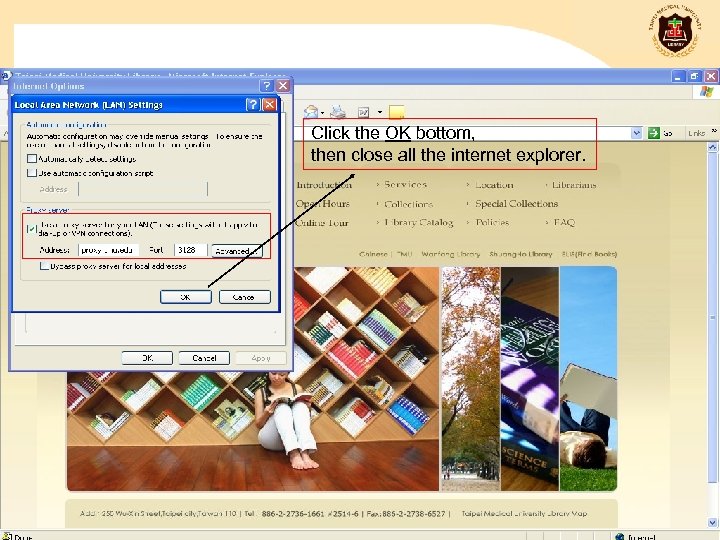Expand the Links toolbar chevron
Viewport: 720px width, 540px height.
point(714,131)
